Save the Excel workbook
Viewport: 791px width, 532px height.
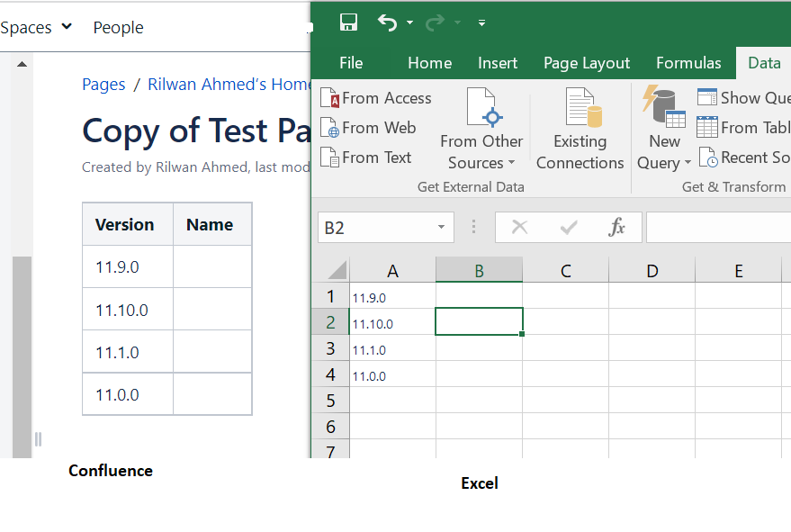click(x=348, y=23)
